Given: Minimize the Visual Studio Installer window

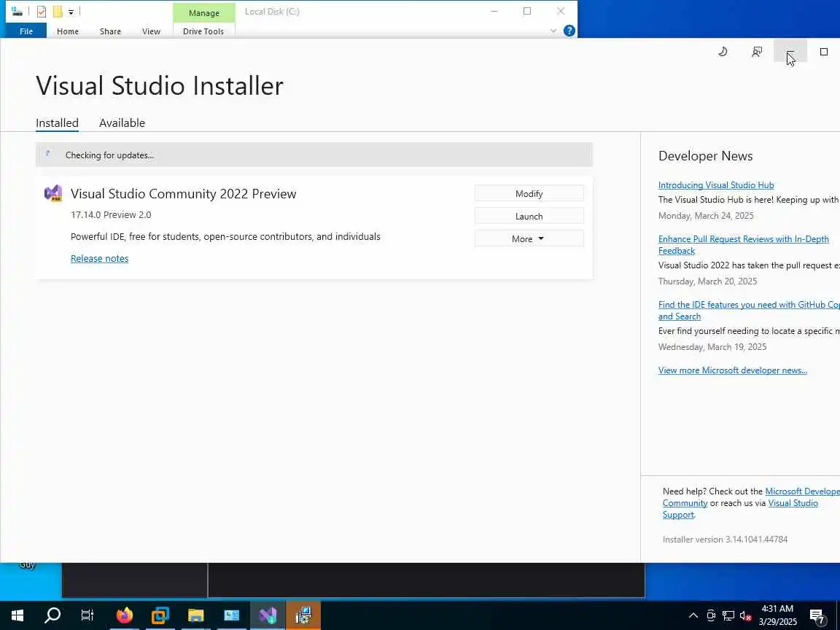Looking at the screenshot, I should 790,52.
